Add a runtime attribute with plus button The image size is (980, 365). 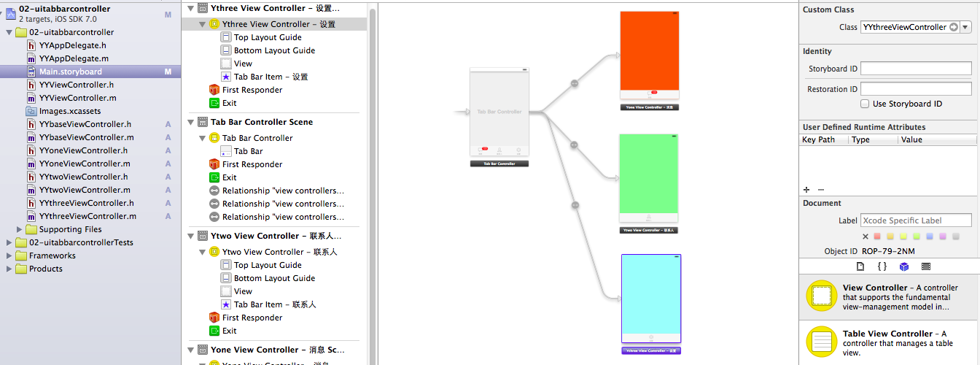point(806,189)
